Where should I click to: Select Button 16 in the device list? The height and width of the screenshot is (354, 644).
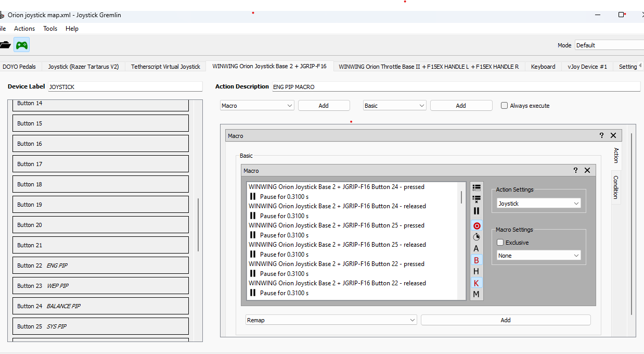[100, 144]
